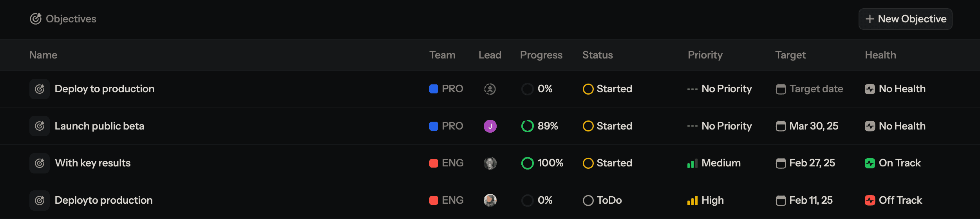Click the lead avatar in With key results row

490,163
